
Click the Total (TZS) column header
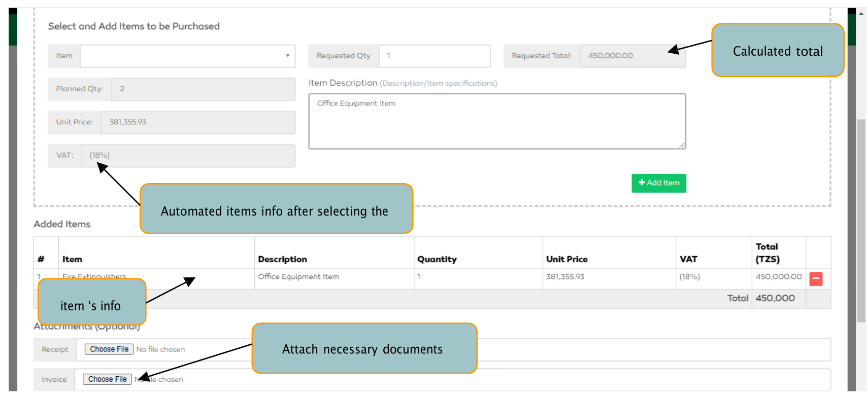tap(767, 253)
